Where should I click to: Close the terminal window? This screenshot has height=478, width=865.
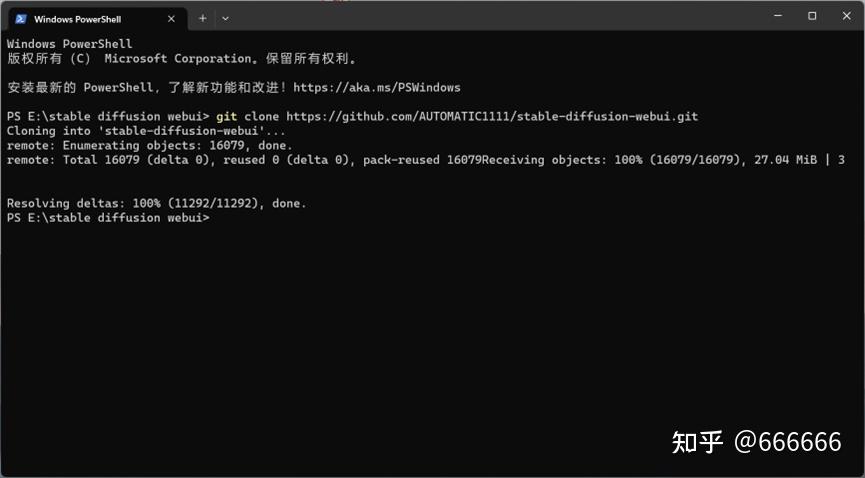[846, 16]
